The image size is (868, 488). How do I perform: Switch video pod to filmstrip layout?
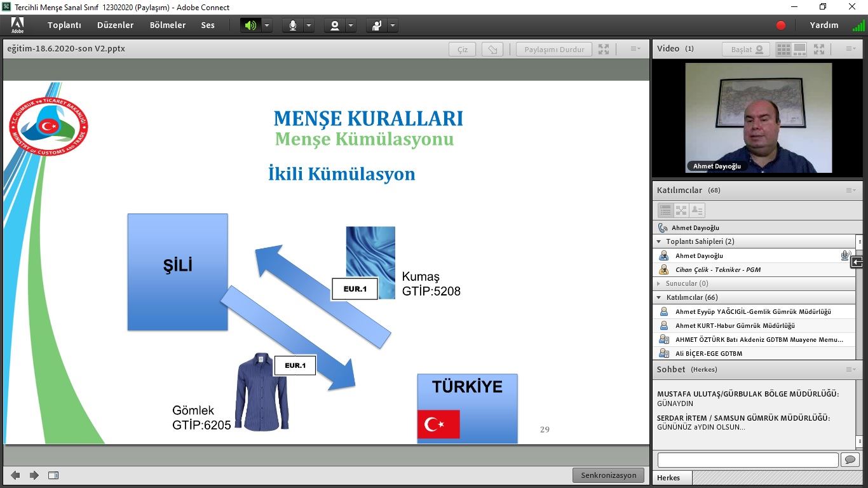799,50
